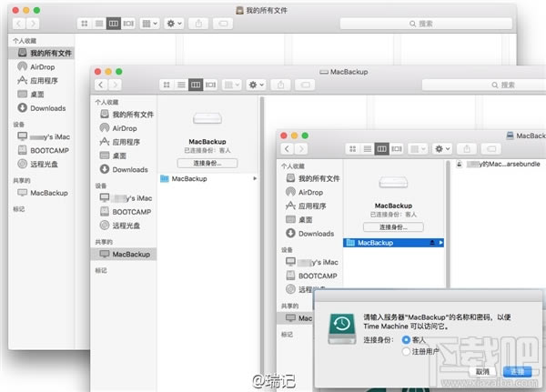Screen dimensions: 546x392
Task: Open action gear menu in front window
Action: click(442, 148)
